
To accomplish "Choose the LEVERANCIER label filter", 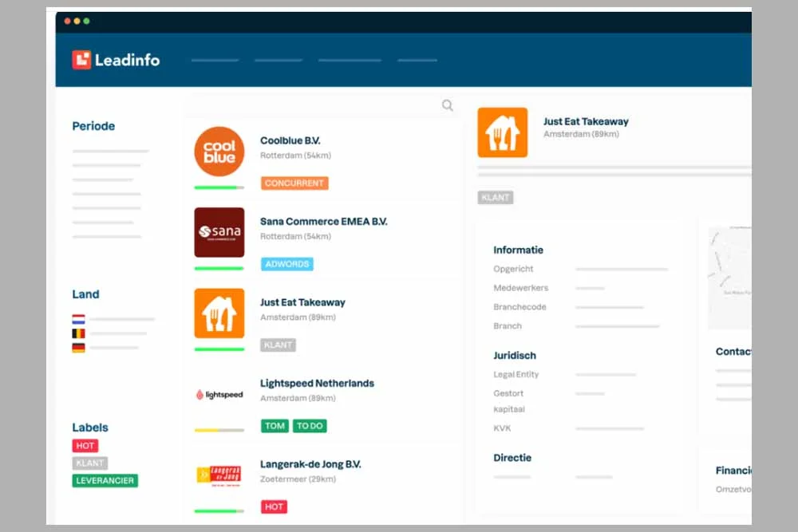I will point(105,481).
